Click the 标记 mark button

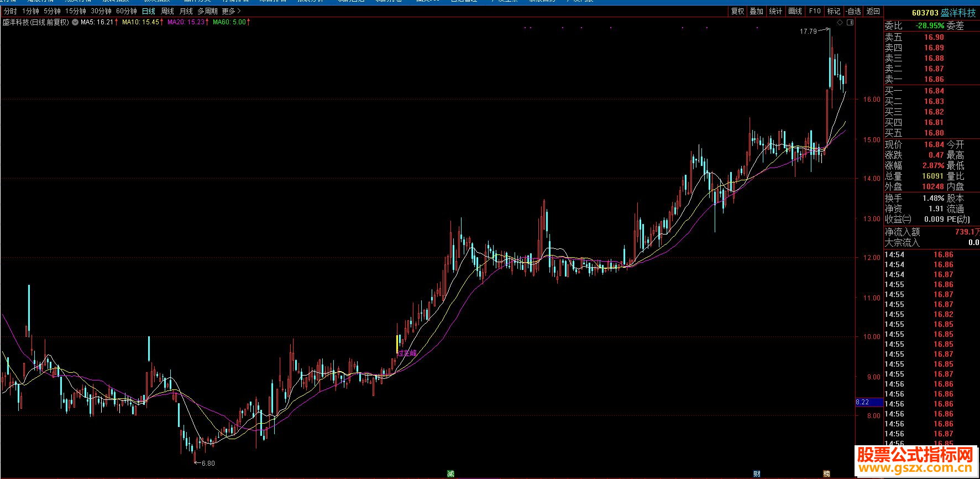pos(834,11)
